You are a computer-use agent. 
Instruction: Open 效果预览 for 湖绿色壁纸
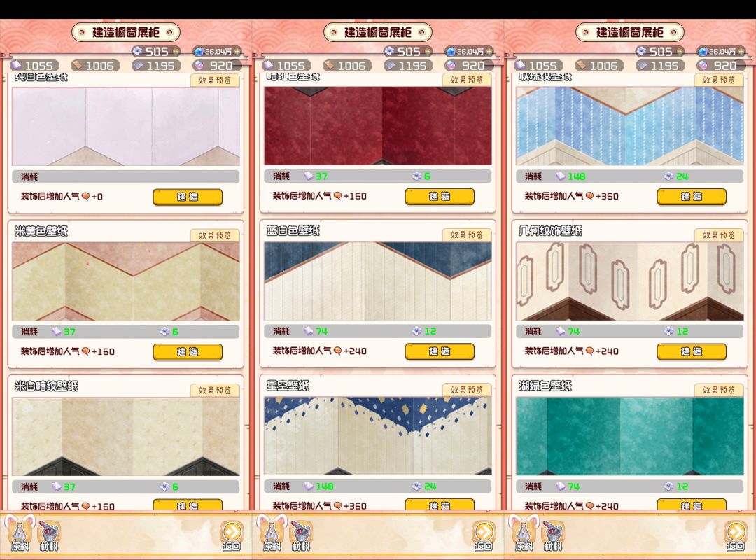pyautogui.click(x=718, y=390)
